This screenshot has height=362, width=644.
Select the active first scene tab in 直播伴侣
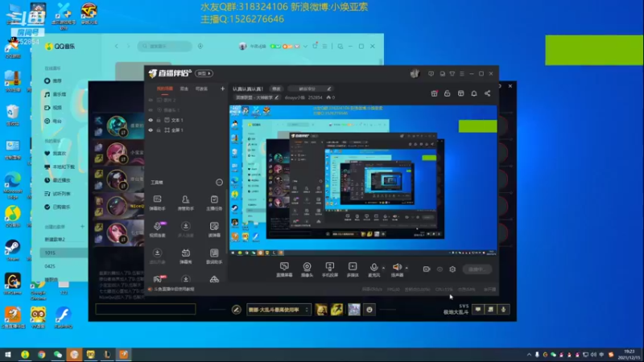pos(165,88)
